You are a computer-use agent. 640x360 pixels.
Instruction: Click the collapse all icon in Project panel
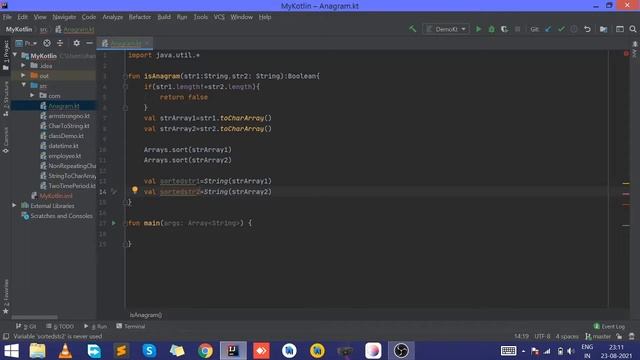click(x=60, y=43)
